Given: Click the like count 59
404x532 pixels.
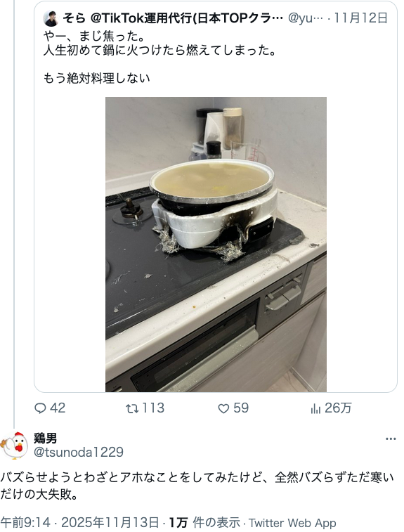Looking at the screenshot, I should [241, 408].
